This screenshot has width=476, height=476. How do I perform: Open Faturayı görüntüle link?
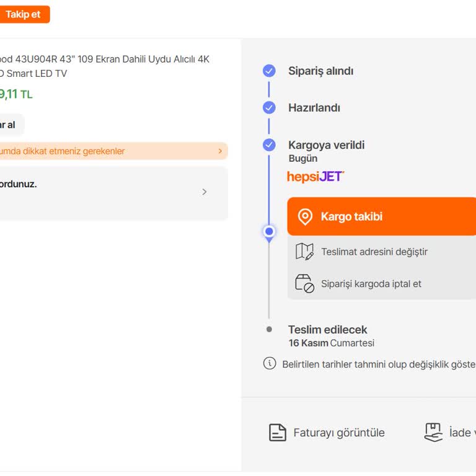339,433
